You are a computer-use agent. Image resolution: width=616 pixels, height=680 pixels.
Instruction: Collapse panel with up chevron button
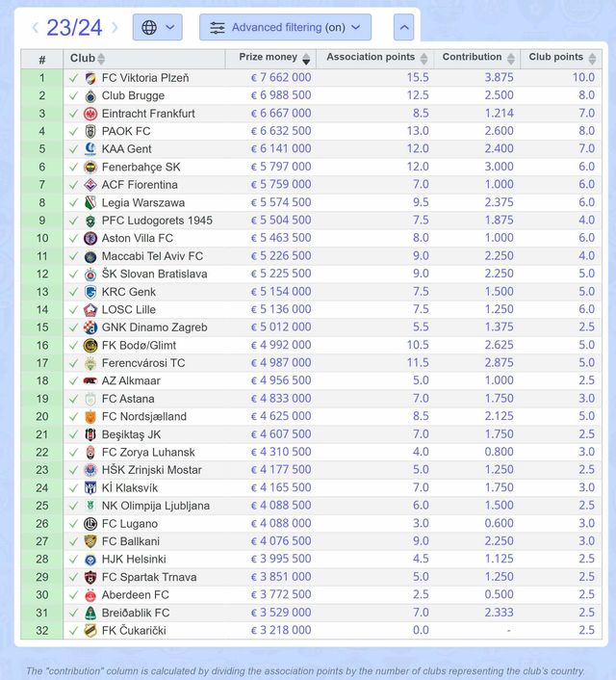403,27
